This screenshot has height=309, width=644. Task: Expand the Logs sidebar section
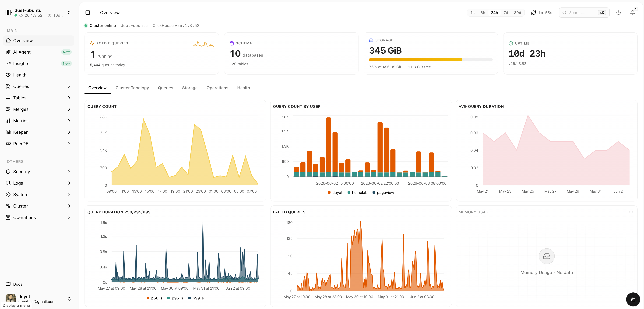[69, 183]
